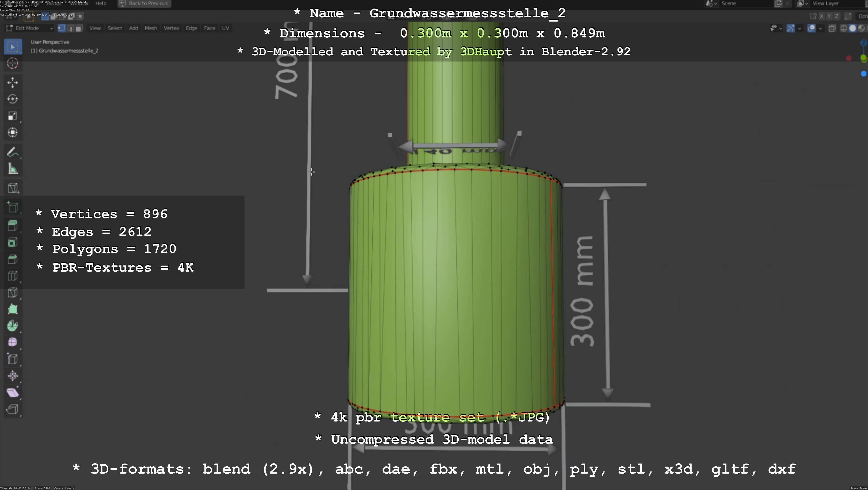
Task: Click the Scene name field
Action: coord(746,3)
